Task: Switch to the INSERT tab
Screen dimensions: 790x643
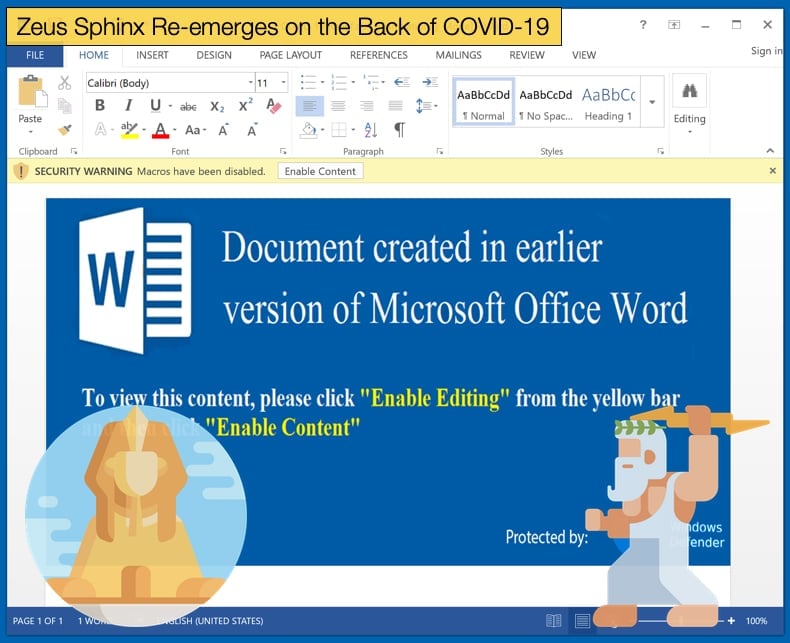Action: (152, 55)
